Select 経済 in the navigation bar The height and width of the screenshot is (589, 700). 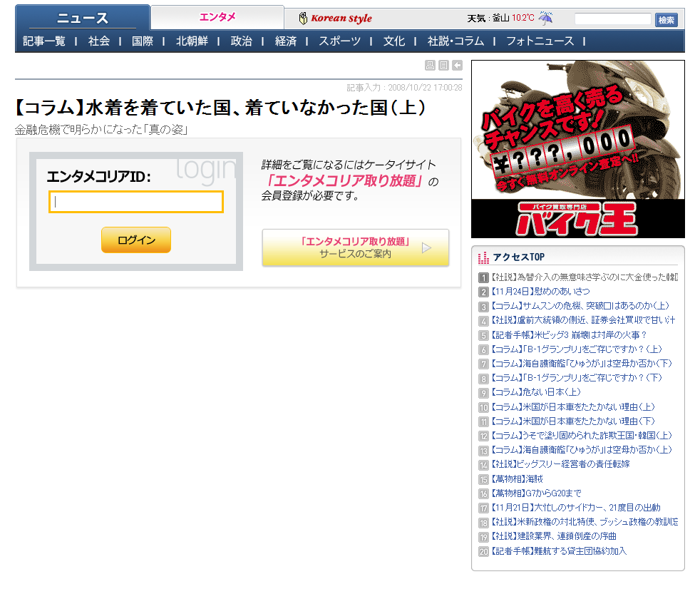pyautogui.click(x=286, y=41)
